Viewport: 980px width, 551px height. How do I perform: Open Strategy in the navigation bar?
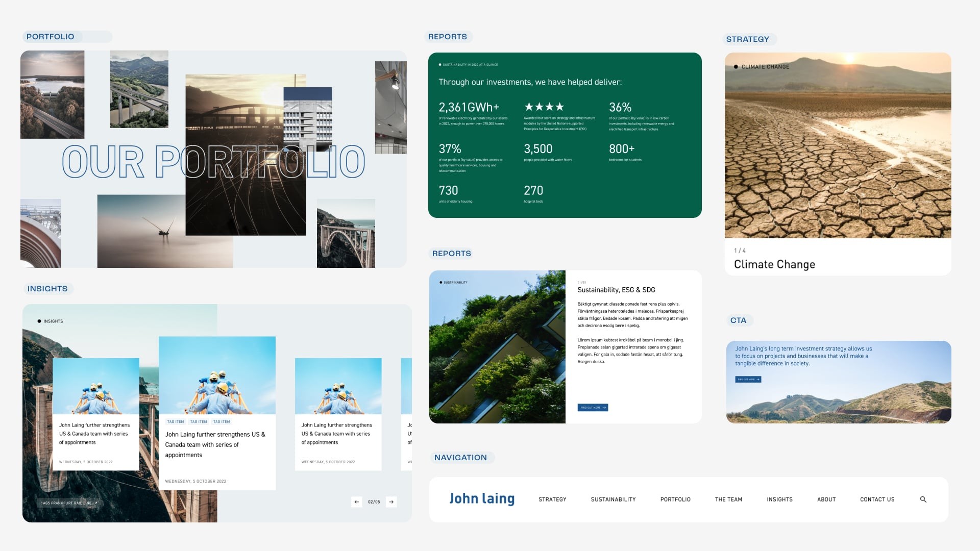552,499
